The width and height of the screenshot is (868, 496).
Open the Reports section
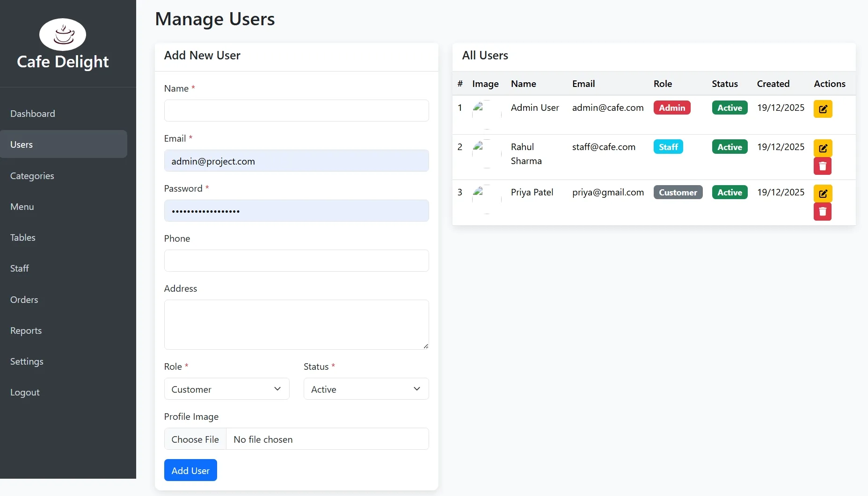[x=26, y=330]
